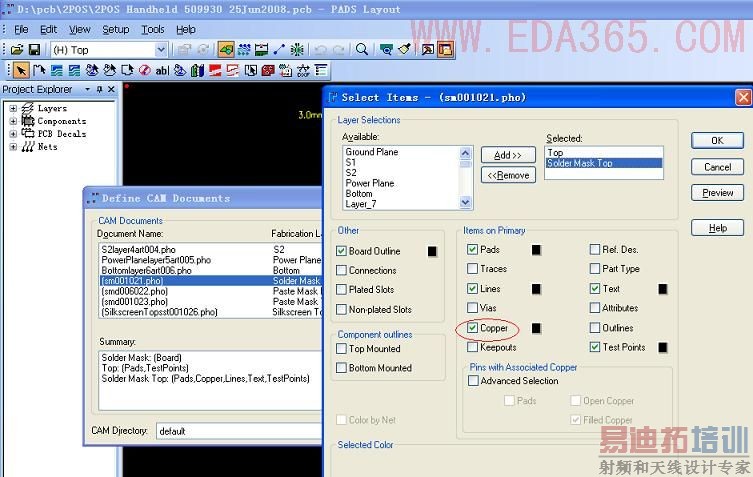753x477 pixels.
Task: Expand the Nets tree node
Action: point(13,147)
